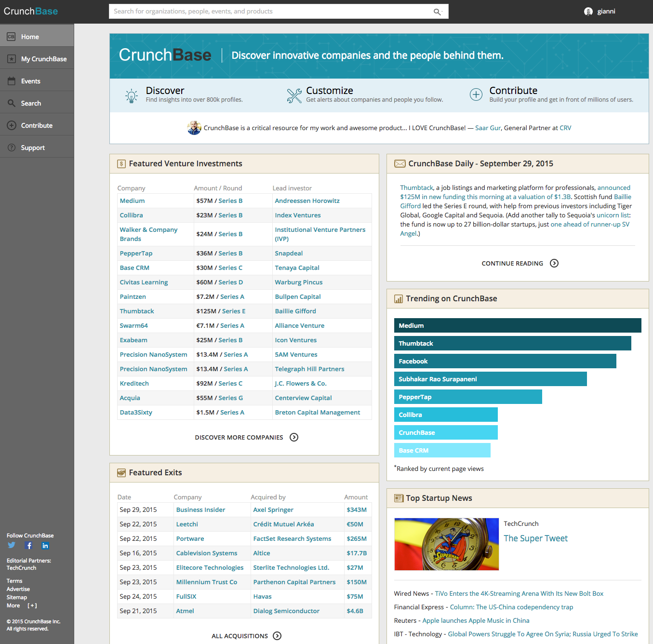Click arrow beside Discover More Companies
The image size is (653, 644).
[294, 437]
